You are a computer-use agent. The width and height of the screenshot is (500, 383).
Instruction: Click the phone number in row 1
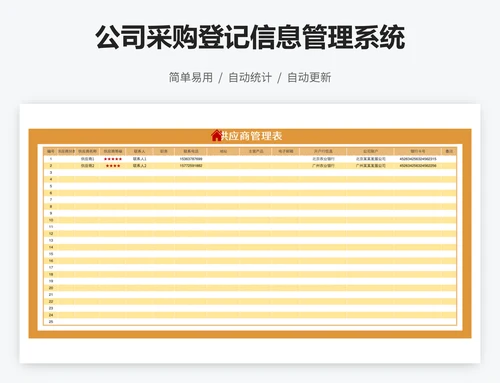coord(191,159)
